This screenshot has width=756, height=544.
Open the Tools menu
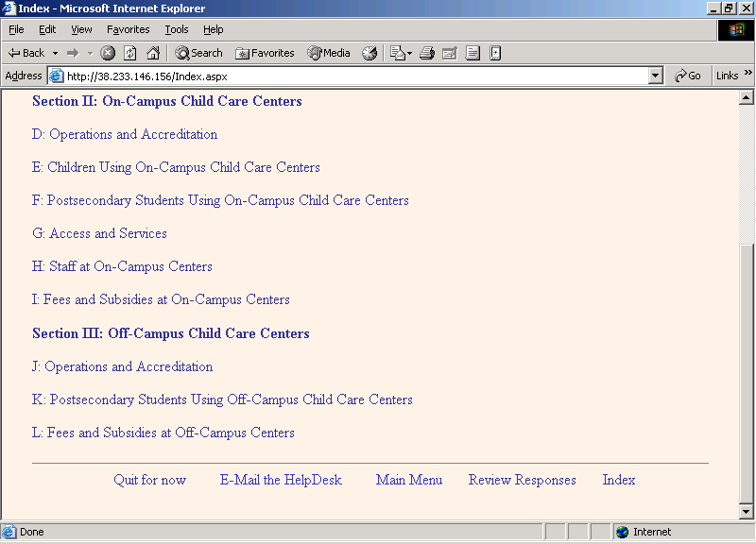click(x=177, y=30)
